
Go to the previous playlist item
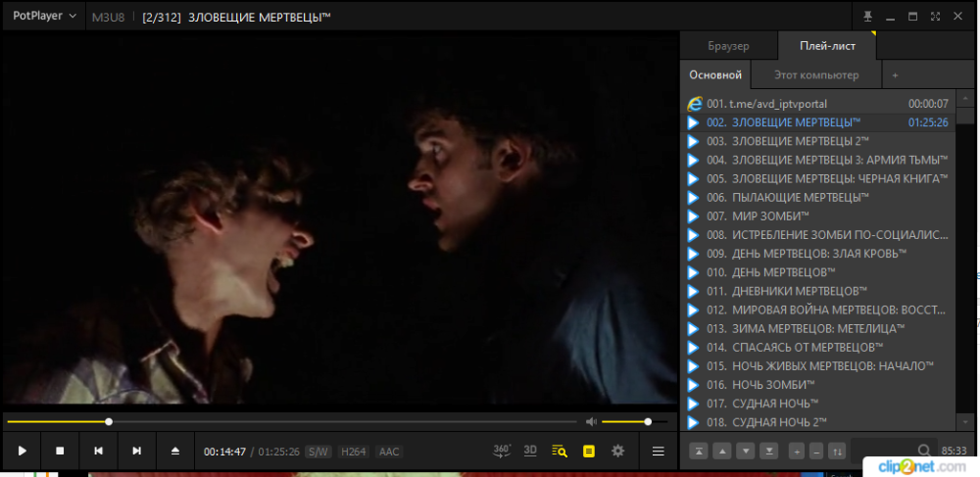[98, 451]
